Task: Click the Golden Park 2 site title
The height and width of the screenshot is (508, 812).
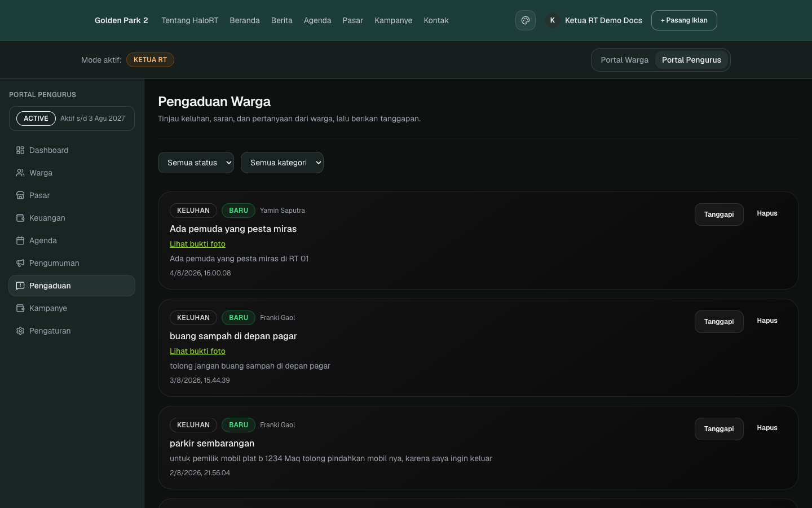Action: click(121, 20)
